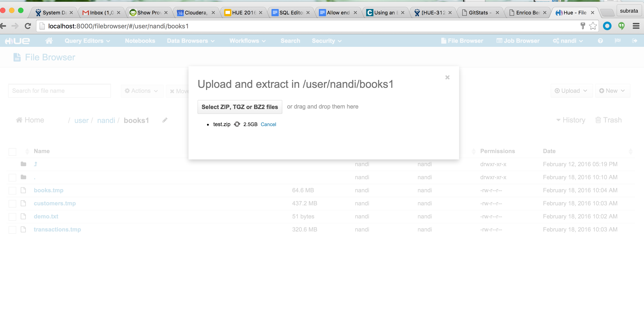The image size is (644, 322).
Task: Open user folder in breadcrumb
Action: point(81,120)
